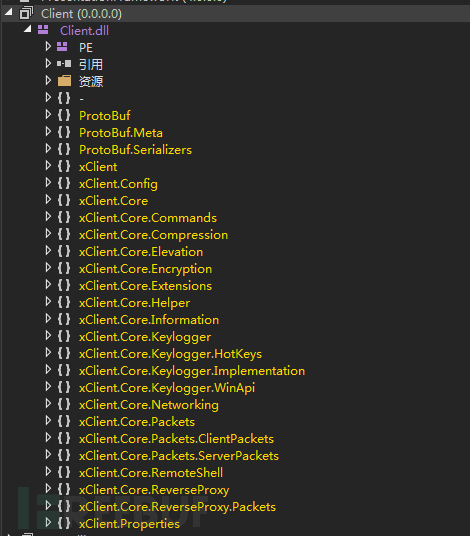Click the braces icon beside ProtoBuf
The image size is (470, 536).
coord(64,115)
